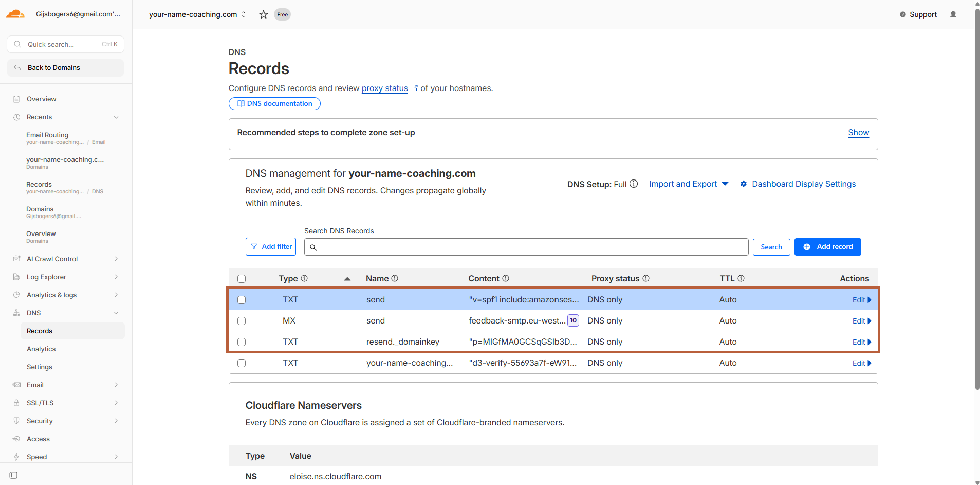
Task: Open the user account icon top right
Action: (953, 14)
